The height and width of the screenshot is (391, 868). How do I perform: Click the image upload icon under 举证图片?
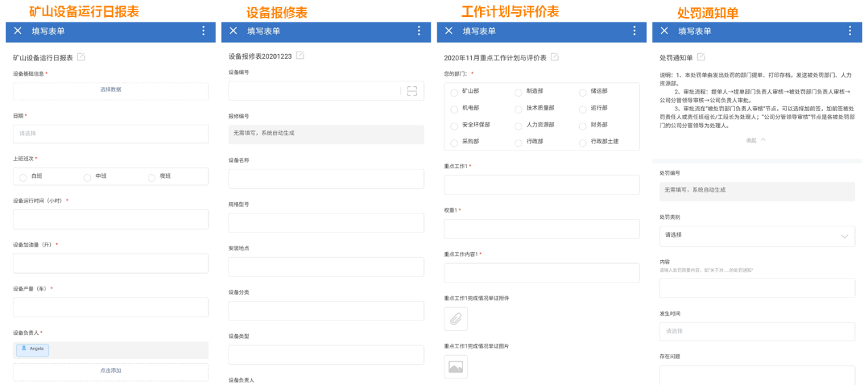click(456, 367)
